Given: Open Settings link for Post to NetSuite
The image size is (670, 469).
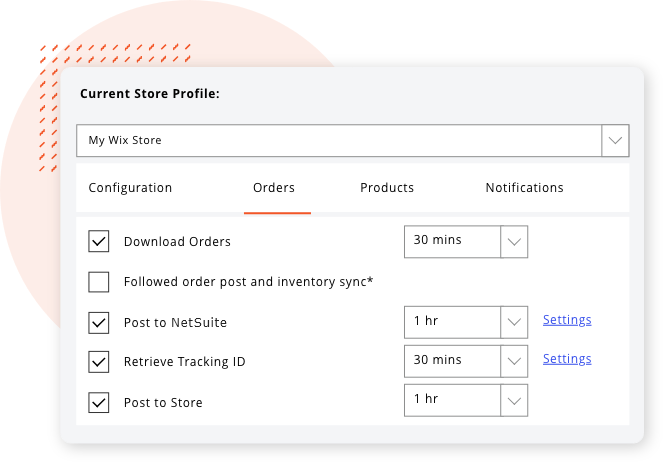Looking at the screenshot, I should point(567,320).
